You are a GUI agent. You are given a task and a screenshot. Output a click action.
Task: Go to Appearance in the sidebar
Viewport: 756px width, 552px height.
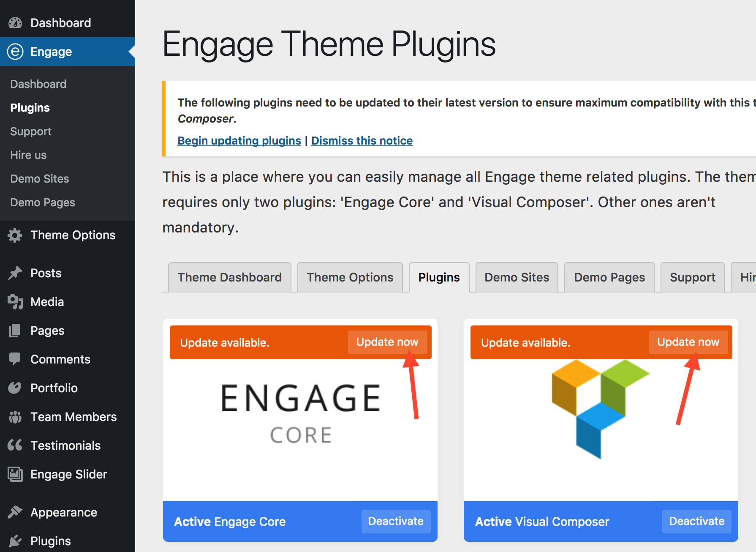pos(68,512)
